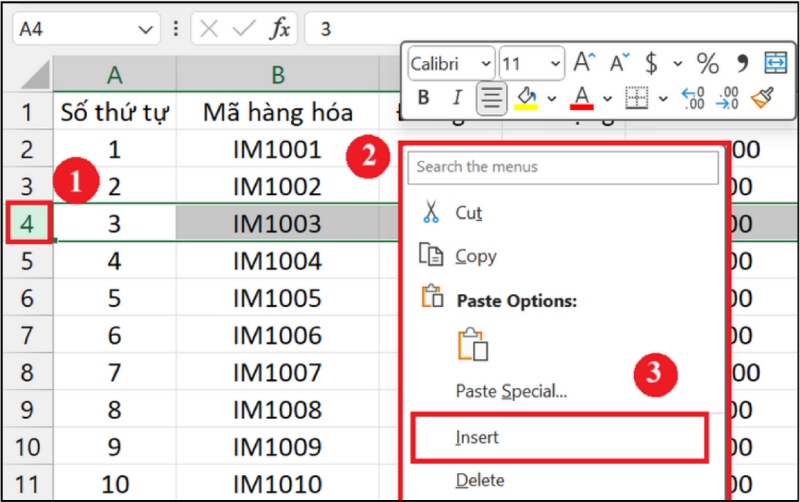Expand Fill Color dropdown arrow
This screenshot has height=502, width=800.
coord(552,98)
